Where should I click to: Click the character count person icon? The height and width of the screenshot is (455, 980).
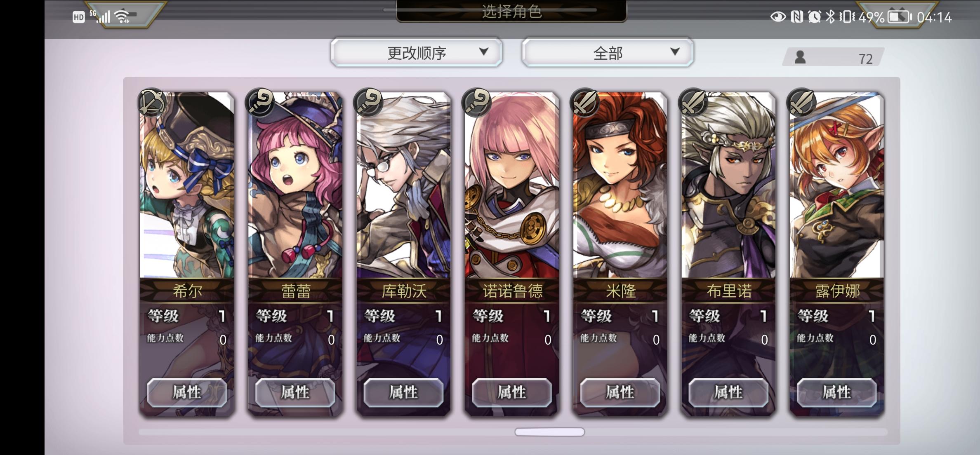(x=800, y=57)
